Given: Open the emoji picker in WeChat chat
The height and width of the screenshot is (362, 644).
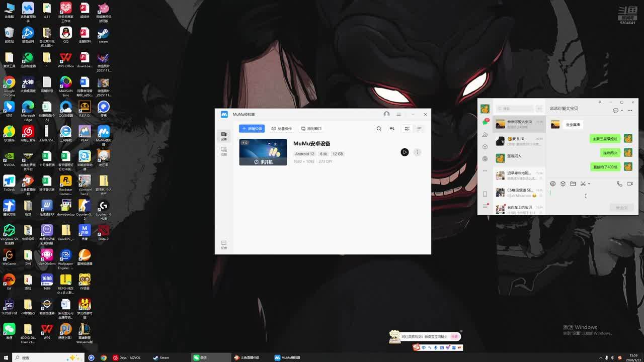Looking at the screenshot, I should coord(553,184).
